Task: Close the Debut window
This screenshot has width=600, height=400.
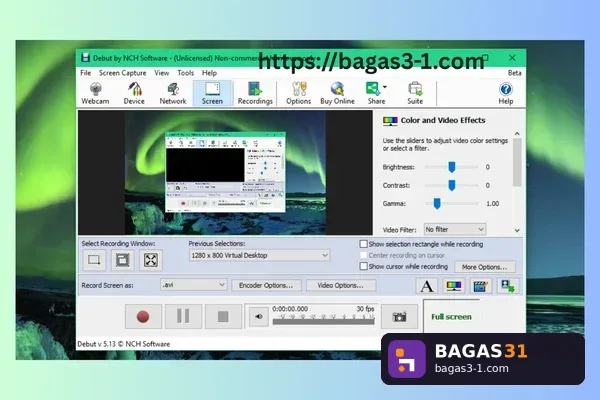Action: click(x=512, y=58)
